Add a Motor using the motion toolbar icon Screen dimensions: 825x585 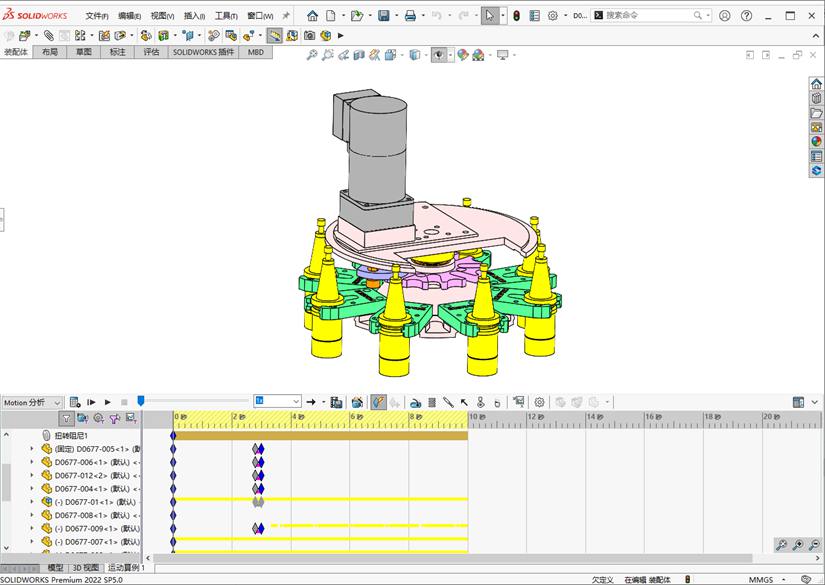[415, 402]
